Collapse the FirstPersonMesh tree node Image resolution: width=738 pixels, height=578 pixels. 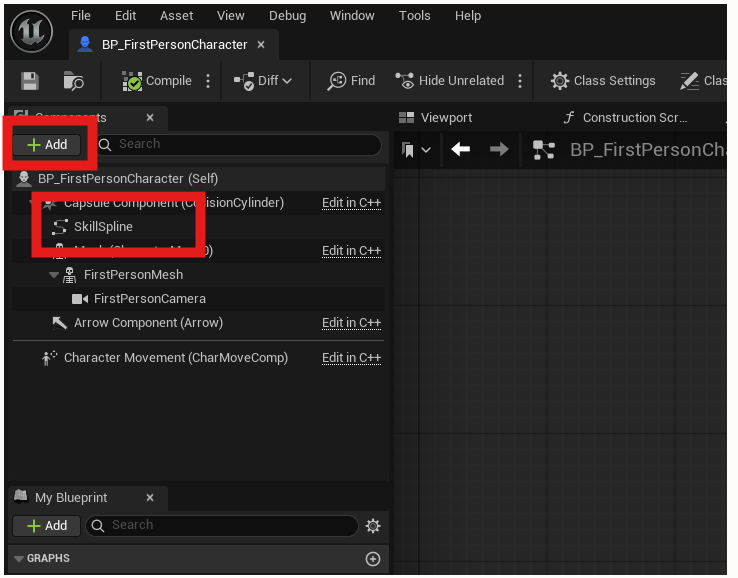[x=53, y=275]
